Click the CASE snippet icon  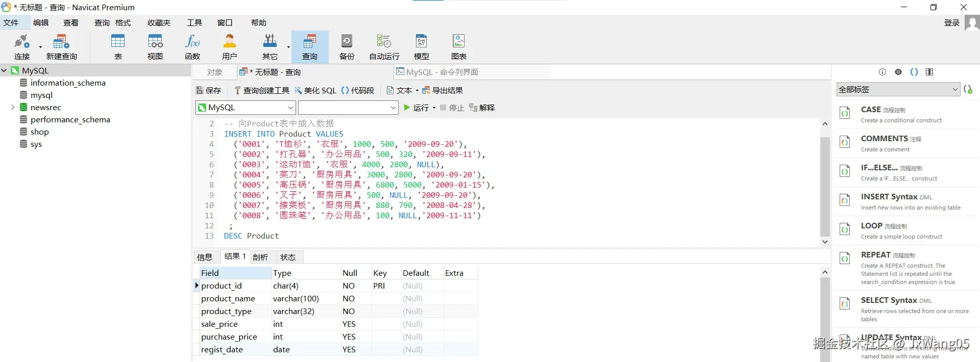click(845, 113)
